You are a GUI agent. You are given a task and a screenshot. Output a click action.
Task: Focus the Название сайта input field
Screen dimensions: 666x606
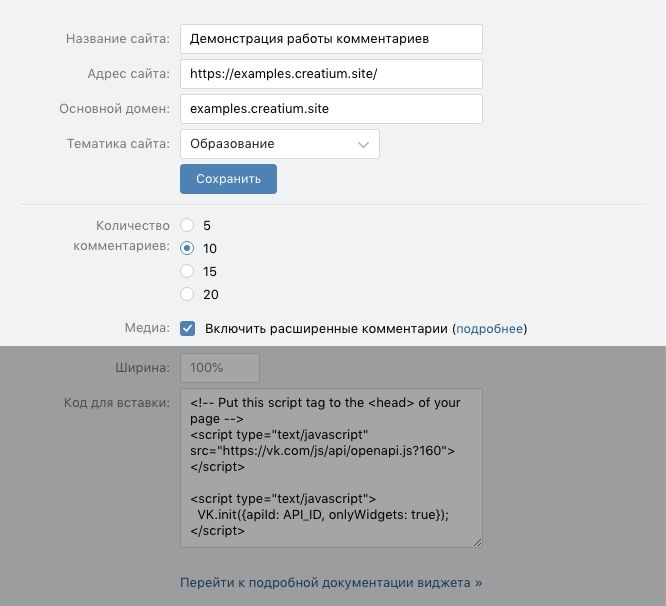tap(331, 39)
